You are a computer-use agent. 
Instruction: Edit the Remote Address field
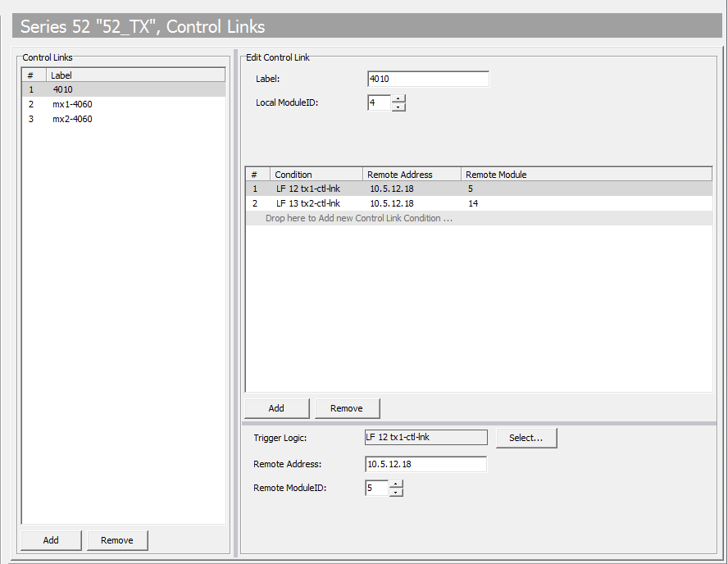[x=425, y=464]
